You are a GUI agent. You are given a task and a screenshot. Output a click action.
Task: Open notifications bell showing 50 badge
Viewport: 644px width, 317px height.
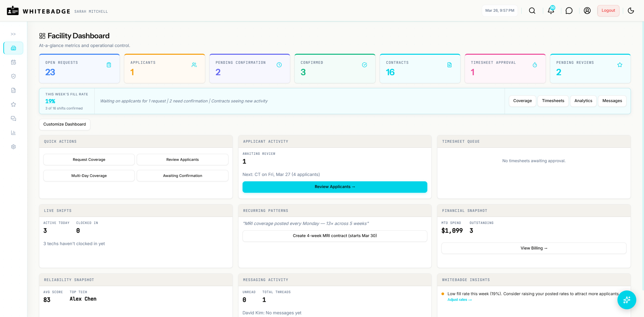point(550,10)
